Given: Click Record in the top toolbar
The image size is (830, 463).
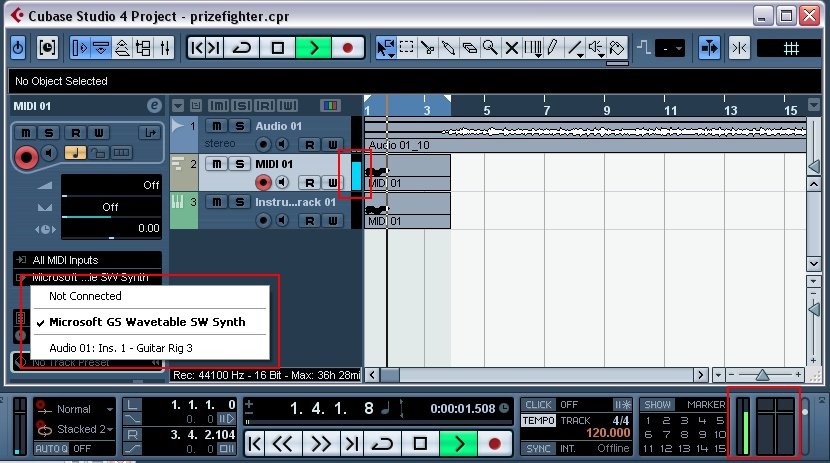Looking at the screenshot, I should 348,48.
